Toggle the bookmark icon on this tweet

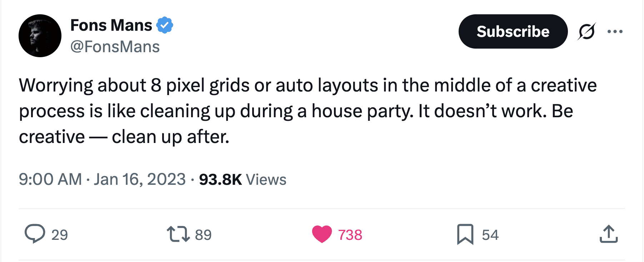(465, 234)
